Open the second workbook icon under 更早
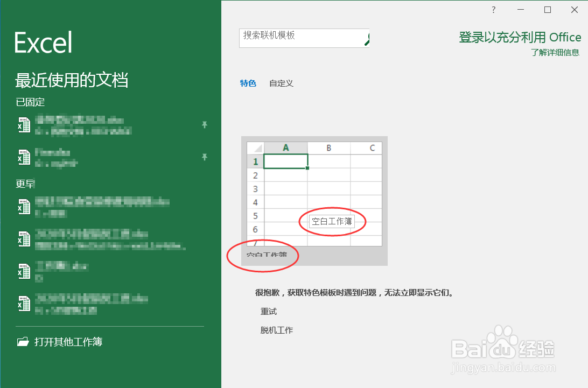The width and height of the screenshot is (588, 388). tap(24, 239)
